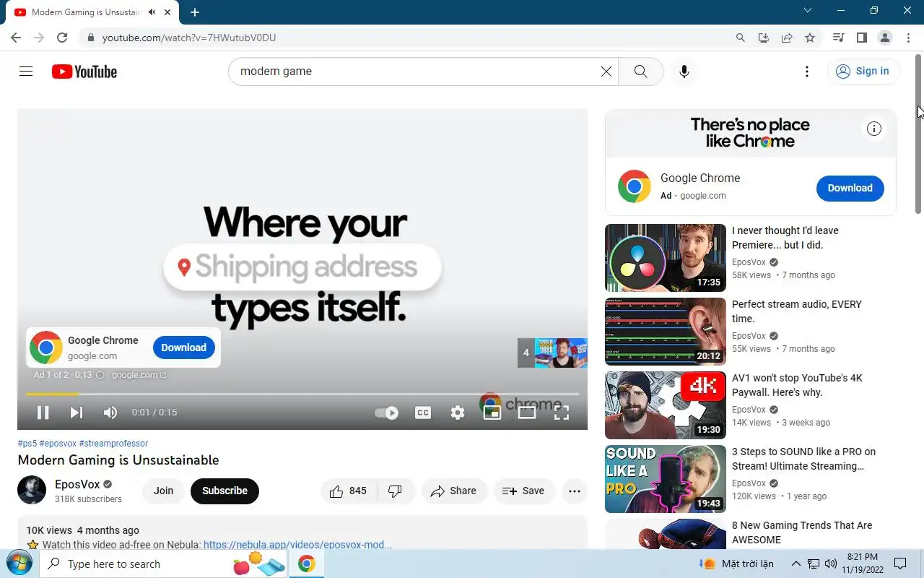Like the video with 845 likes
924x578 pixels.
click(x=348, y=491)
